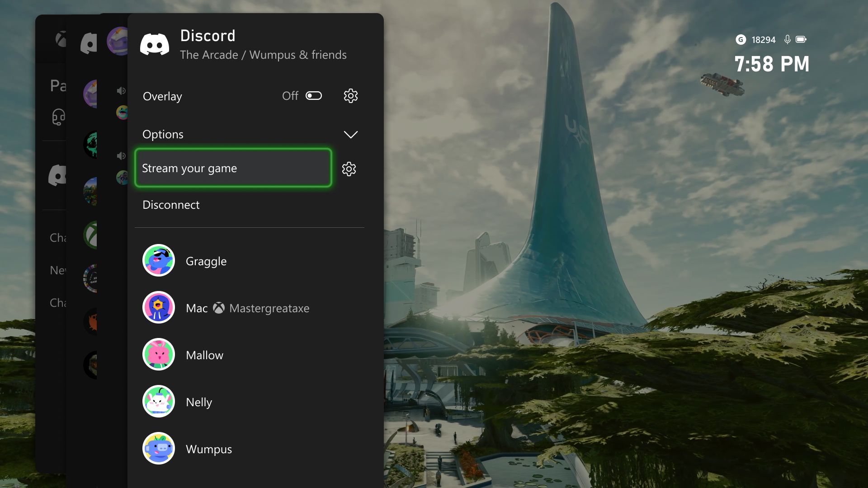Click the Discord logo icon
The height and width of the screenshot is (488, 868).
tap(154, 44)
